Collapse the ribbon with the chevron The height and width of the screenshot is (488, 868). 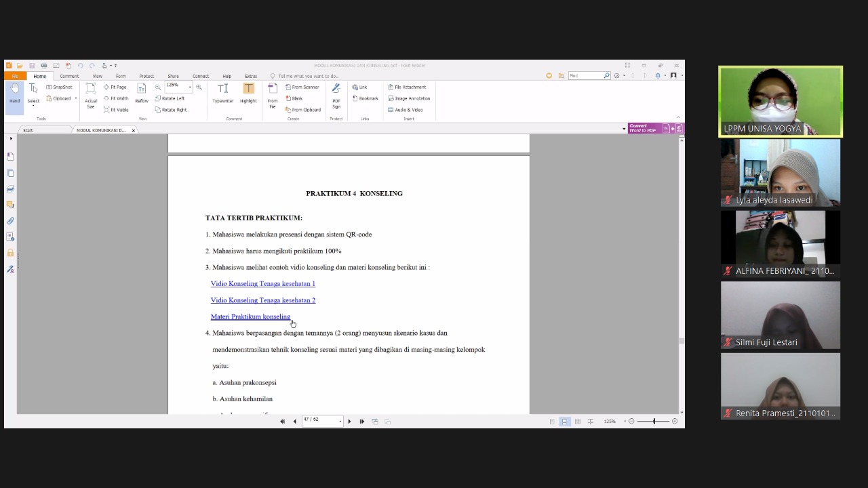(678, 117)
